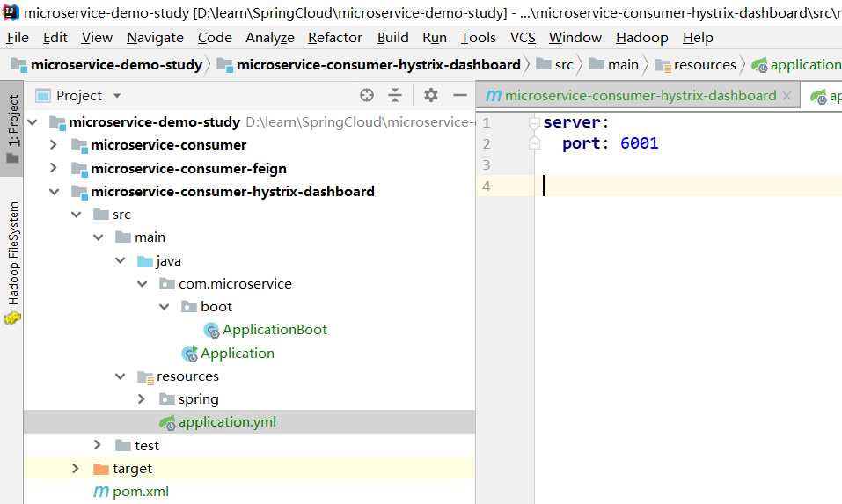This screenshot has height=504, width=842.
Task: Click the application.yml Spring leaf icon
Action: click(x=167, y=423)
